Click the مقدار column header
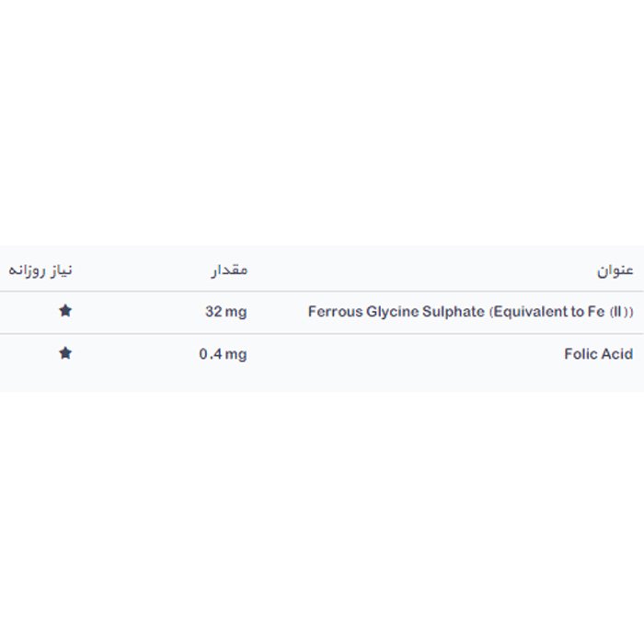 tap(229, 270)
